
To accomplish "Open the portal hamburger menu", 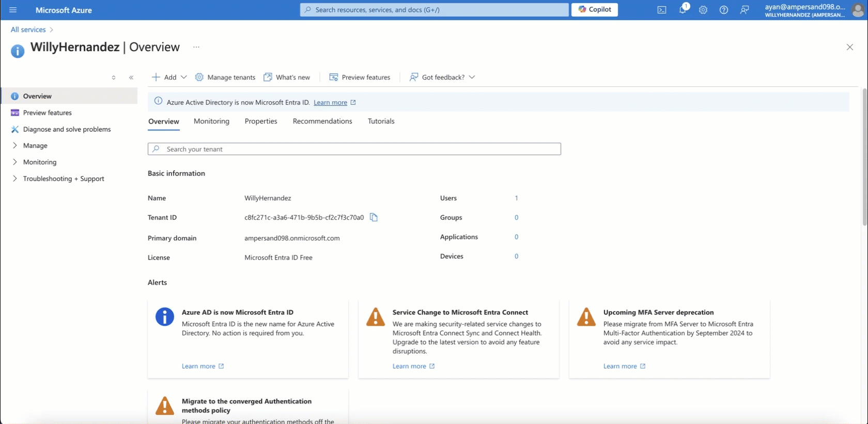I will [x=13, y=10].
